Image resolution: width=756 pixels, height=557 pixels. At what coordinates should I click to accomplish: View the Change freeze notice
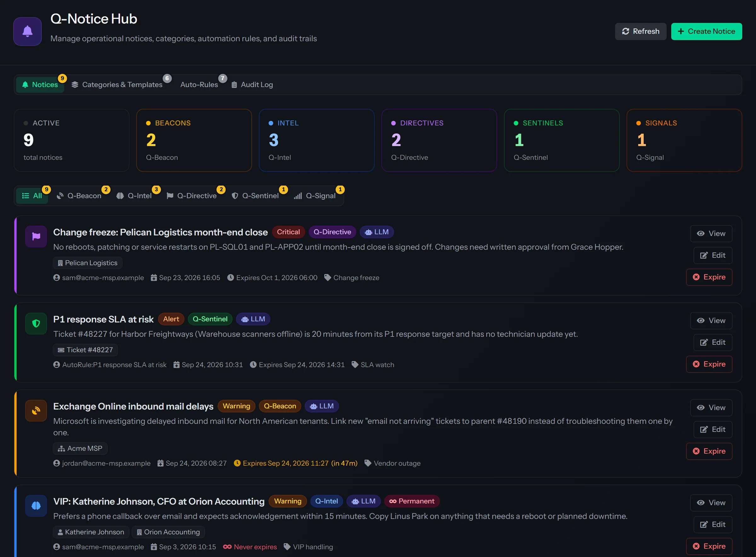click(x=711, y=233)
